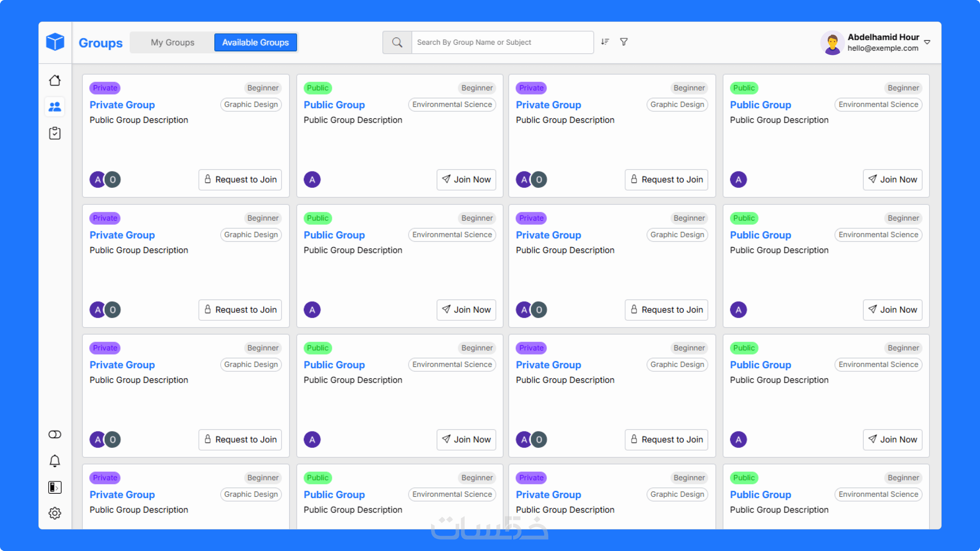
Task: Open settings gear icon
Action: [55, 513]
